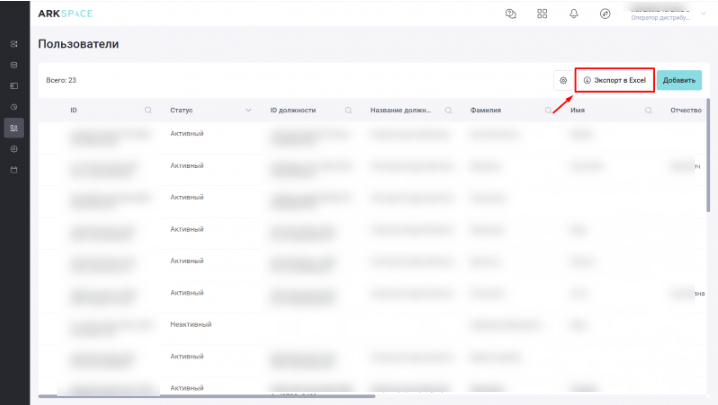
Task: Click search icon in Фамилия column
Action: 548,110
